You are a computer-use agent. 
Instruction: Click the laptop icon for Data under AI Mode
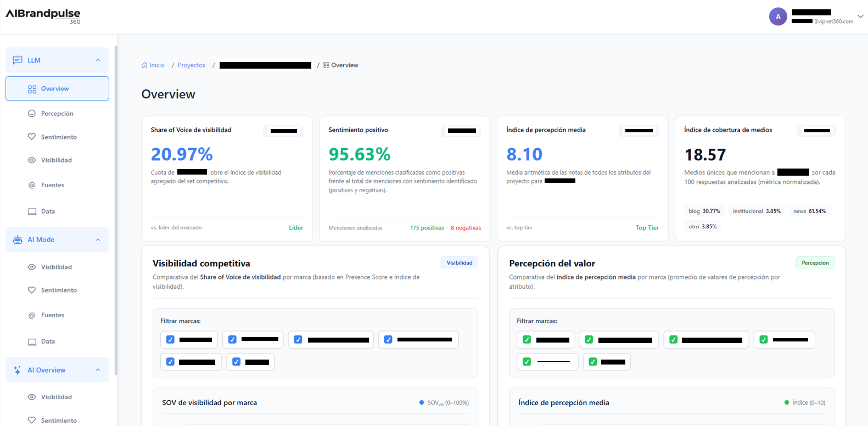coord(32,341)
